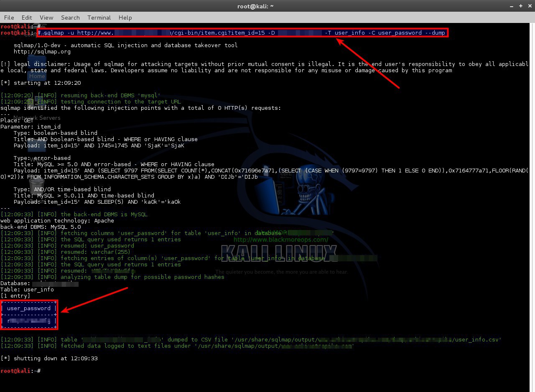Click 'testing connection to the target URL'
This screenshot has height=392, width=535.
(91, 101)
